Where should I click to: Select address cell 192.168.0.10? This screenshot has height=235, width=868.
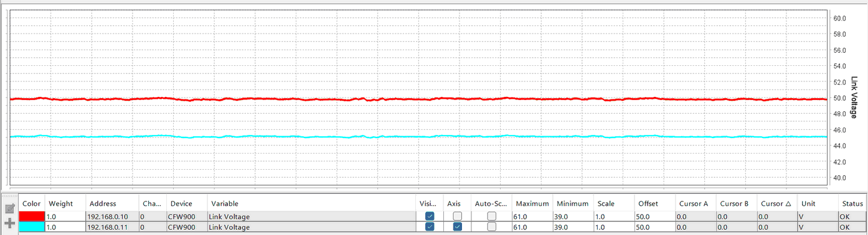(x=112, y=216)
